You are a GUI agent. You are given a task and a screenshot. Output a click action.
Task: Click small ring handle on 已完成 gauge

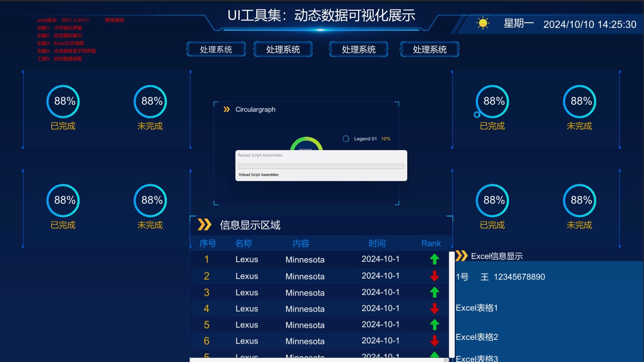477,115
